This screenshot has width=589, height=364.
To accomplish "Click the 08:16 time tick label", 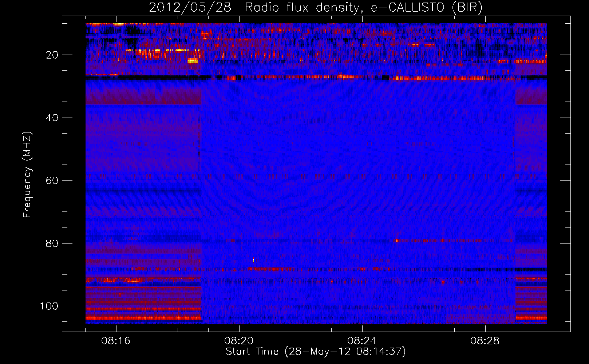I will 116,341.
